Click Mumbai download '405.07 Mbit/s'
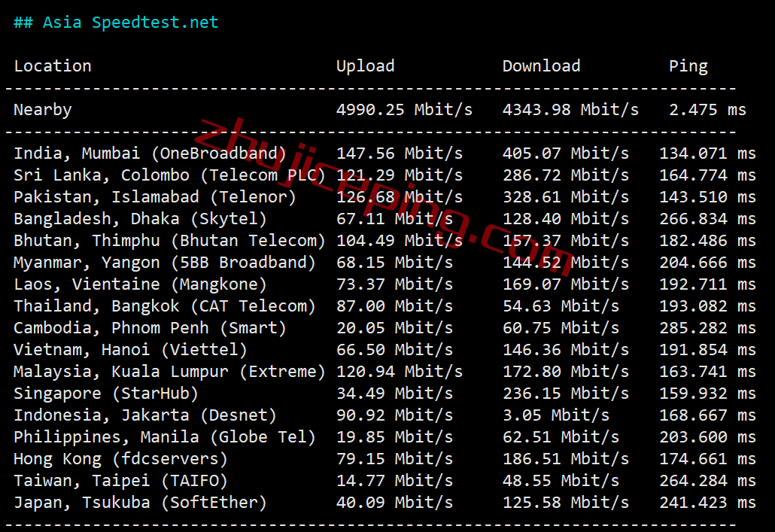This screenshot has width=775, height=532. coord(565,154)
